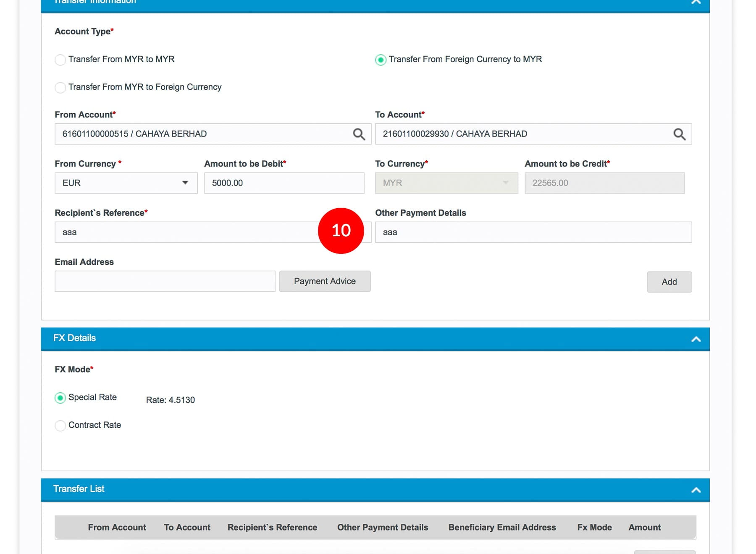Choose Transfer From MYR to Foreign Currency
The height and width of the screenshot is (554, 756).
click(x=60, y=87)
